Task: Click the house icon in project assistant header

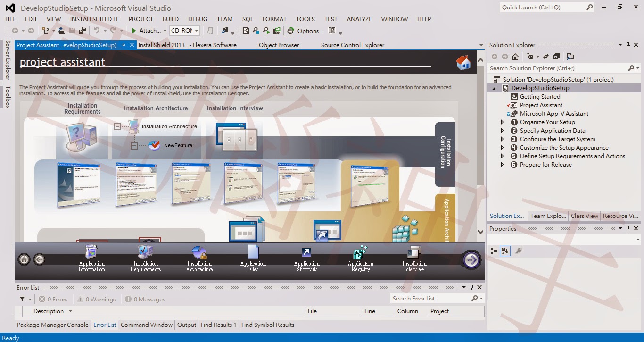Action: 464,63
